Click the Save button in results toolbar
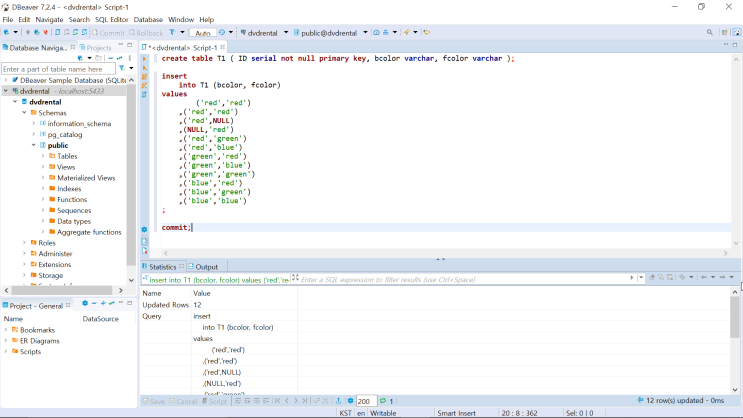Viewport: 743px width, 418px height. coord(154,401)
